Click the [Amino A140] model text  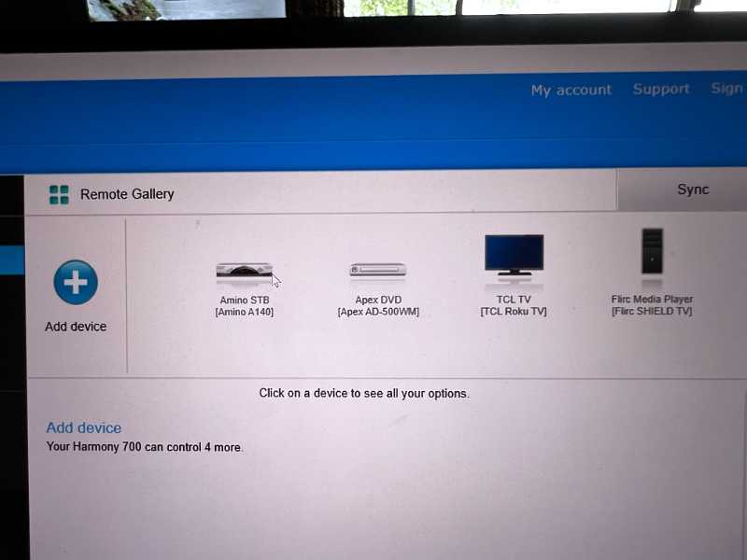point(245,312)
